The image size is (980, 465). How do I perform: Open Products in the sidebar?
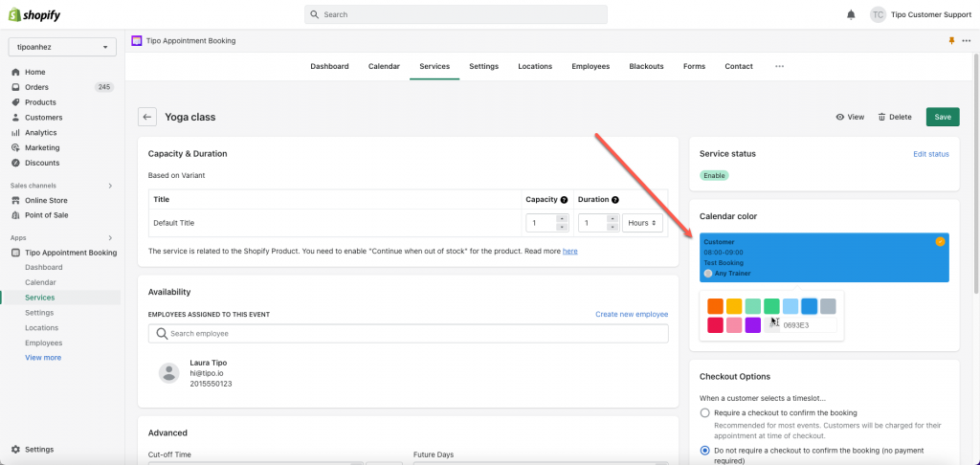pos(40,101)
